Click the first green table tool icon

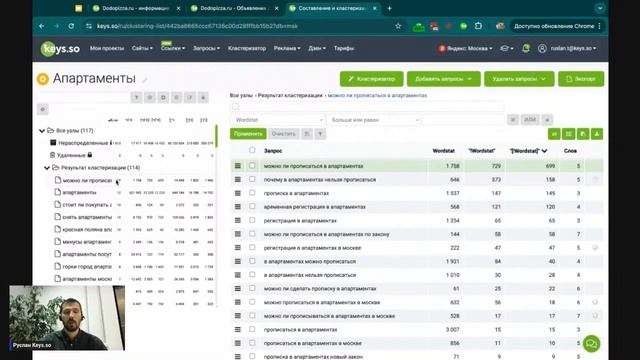tap(554, 134)
